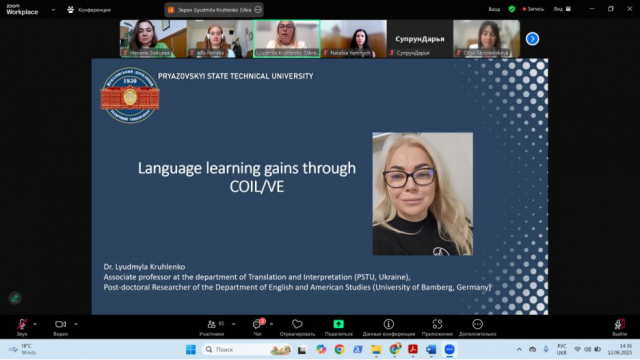This screenshot has width=640, height=360.
Task: Open Microsoft Word from the taskbar
Action: (x=431, y=349)
